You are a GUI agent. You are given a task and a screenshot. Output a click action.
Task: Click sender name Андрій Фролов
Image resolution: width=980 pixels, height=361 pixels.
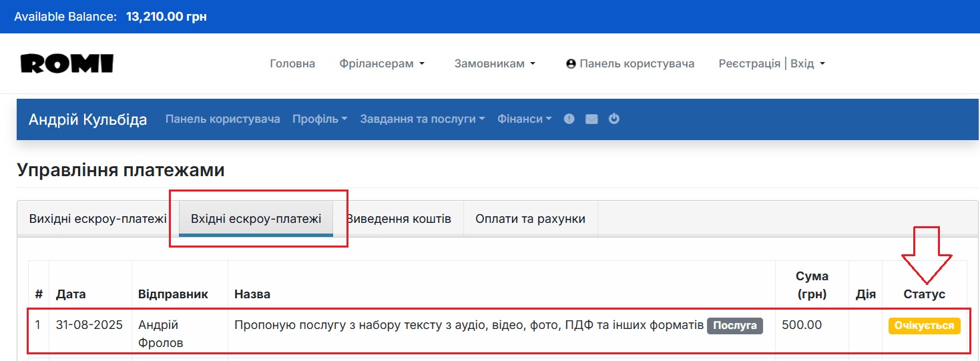click(x=162, y=334)
